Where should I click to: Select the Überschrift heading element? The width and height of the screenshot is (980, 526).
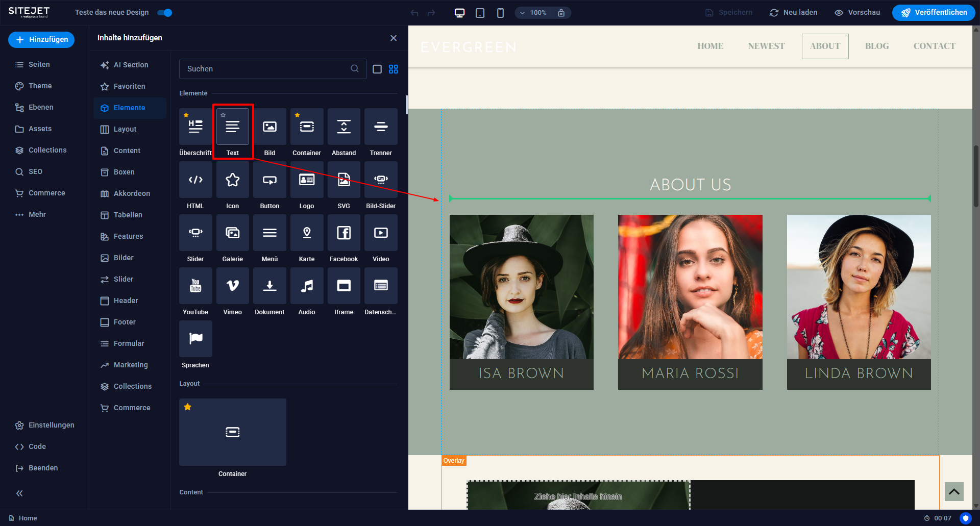pos(195,127)
